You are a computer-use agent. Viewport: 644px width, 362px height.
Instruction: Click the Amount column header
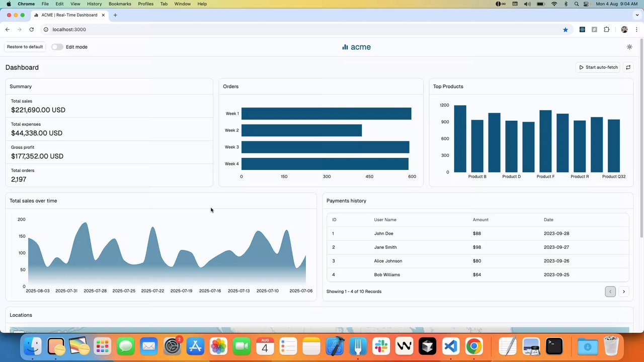(x=480, y=220)
